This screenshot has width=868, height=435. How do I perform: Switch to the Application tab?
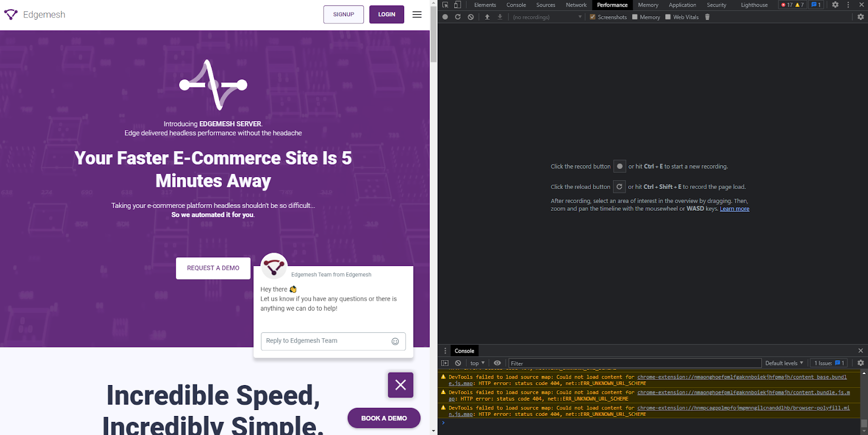pos(682,5)
